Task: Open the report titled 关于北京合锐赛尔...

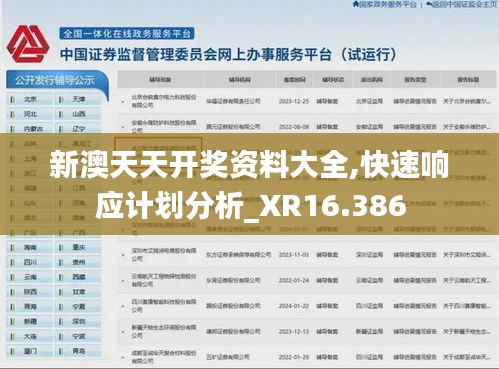Action: 467,101
